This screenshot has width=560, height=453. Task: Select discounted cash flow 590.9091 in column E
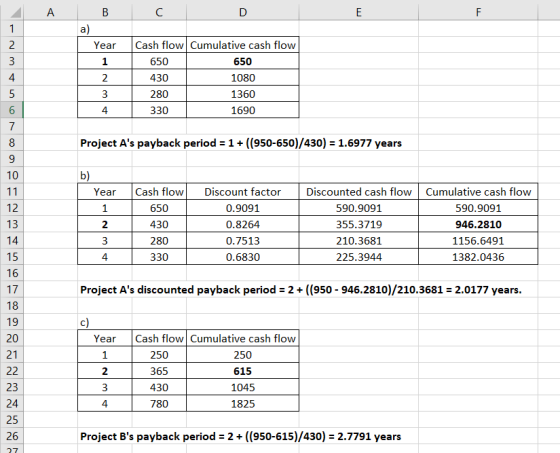[x=359, y=208]
